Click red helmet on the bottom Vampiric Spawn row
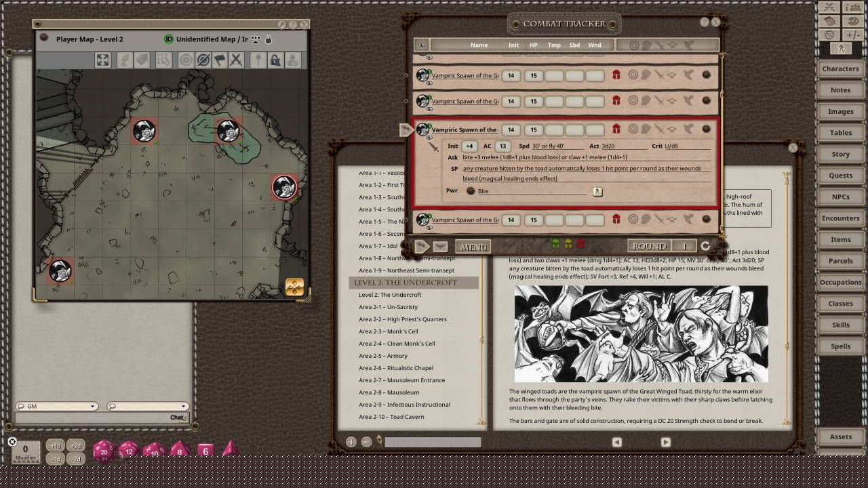The height and width of the screenshot is (488, 868). (x=616, y=219)
